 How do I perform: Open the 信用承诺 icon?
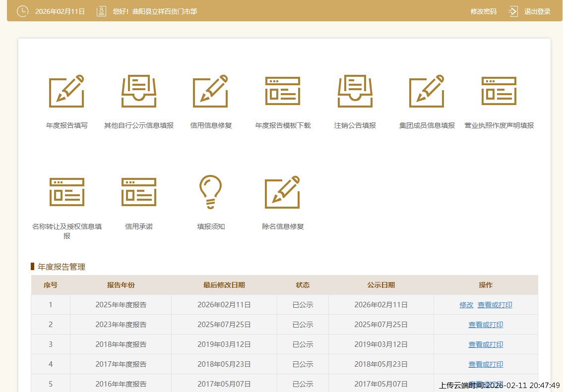pos(139,192)
